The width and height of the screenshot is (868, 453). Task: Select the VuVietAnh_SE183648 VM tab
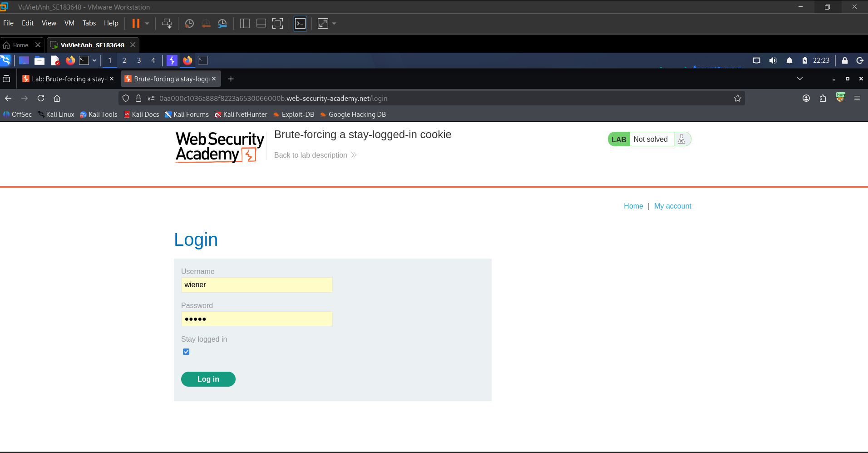pos(93,45)
